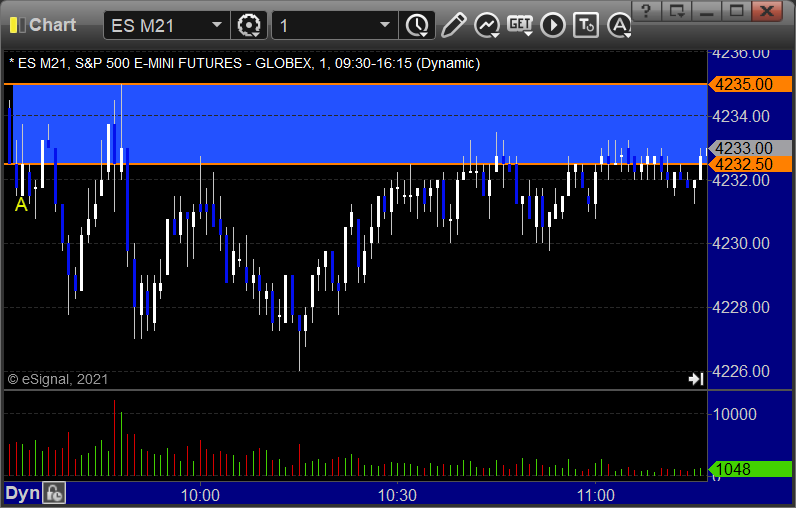Toggle the time scale lock icon
This screenshot has height=508, width=796.
coord(54,494)
